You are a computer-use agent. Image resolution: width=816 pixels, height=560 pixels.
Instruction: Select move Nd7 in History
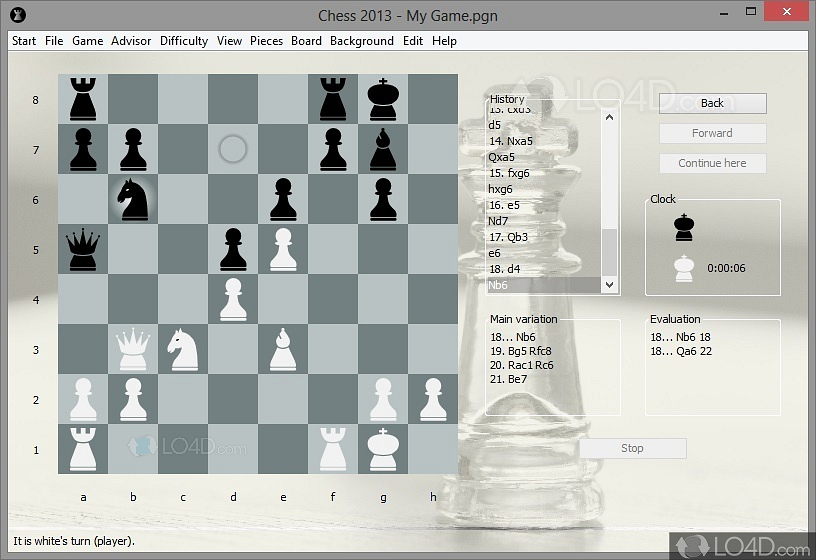coord(498,221)
